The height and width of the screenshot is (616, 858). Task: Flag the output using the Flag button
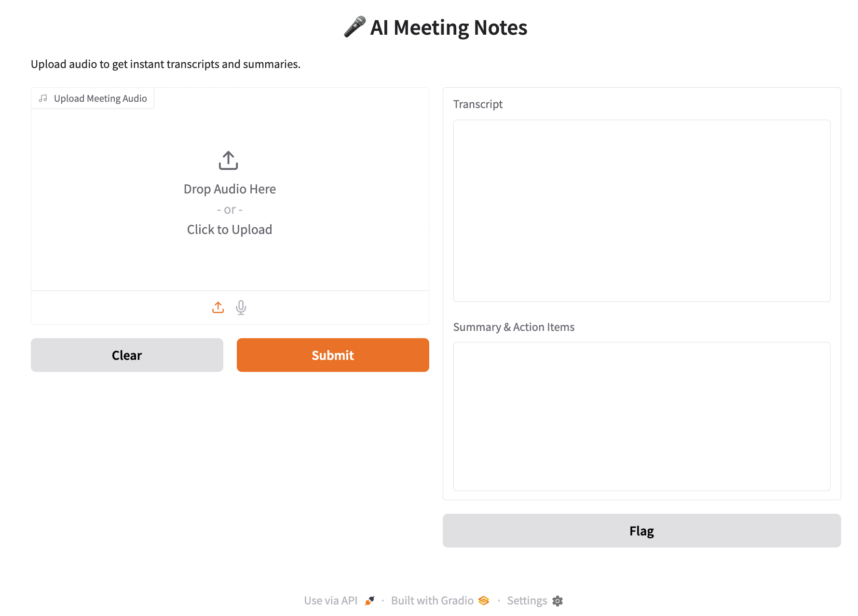click(x=641, y=531)
